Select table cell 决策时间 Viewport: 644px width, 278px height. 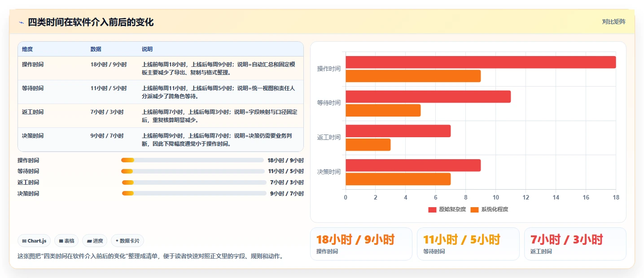click(x=33, y=135)
